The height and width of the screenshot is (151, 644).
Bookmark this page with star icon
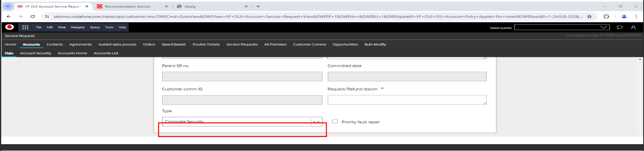click(x=589, y=16)
